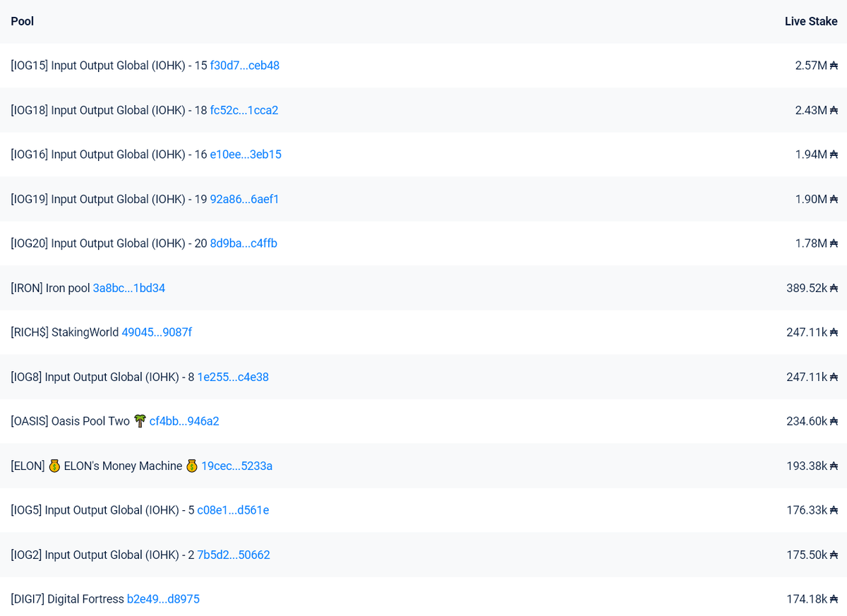
Task: Open pool hash link 92a86...6aef1
Action: click(x=244, y=199)
